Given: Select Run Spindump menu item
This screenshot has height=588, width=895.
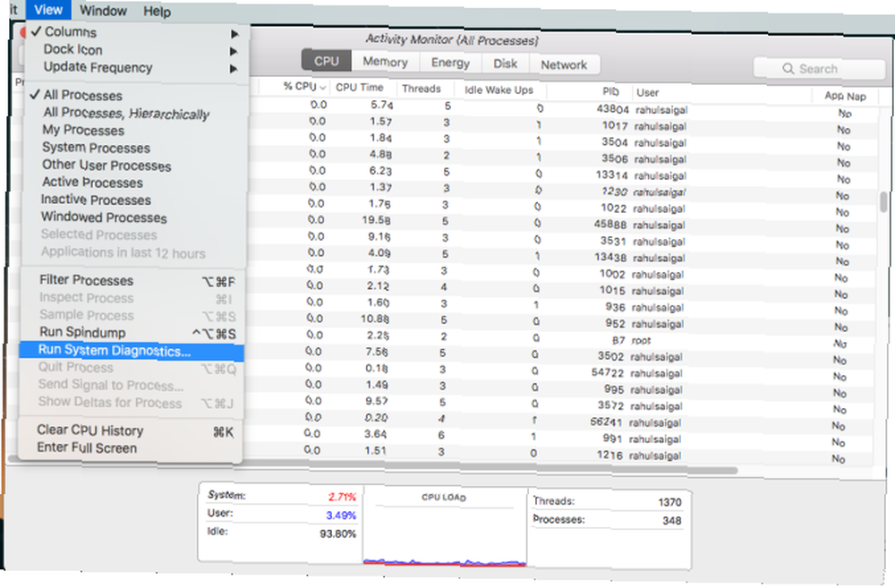Looking at the screenshot, I should (132, 333).
